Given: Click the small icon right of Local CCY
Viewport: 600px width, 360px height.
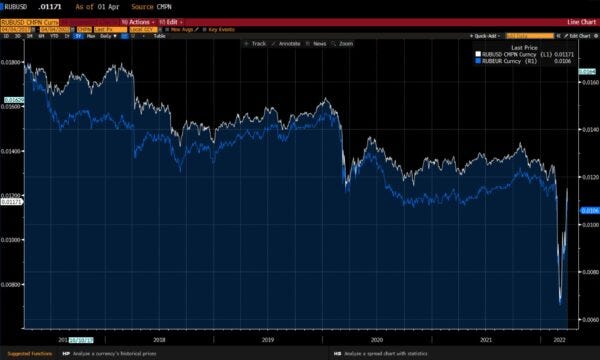Looking at the screenshot, I should point(160,29).
